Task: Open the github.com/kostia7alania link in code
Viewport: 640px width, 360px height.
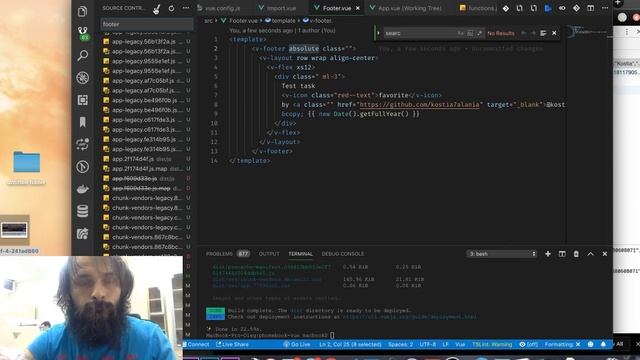Action: tap(420, 104)
